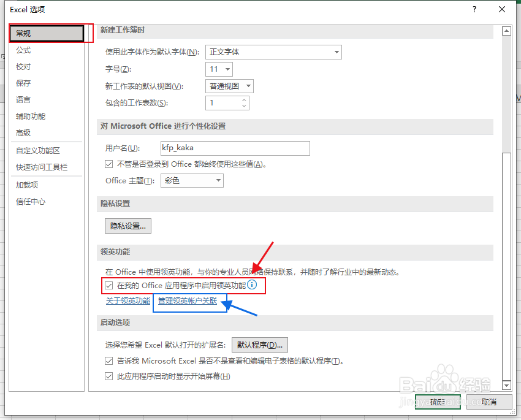Image resolution: width=521 pixels, height=420 pixels.
Task: Switch to the 校对 category
Action: tap(23, 67)
